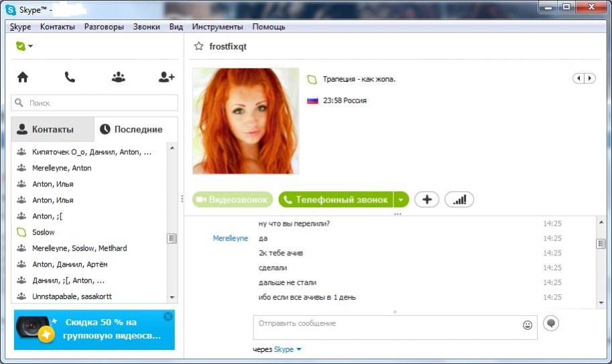Click the Отправить сообщение message field
This screenshot has width=612, height=364.
click(385, 327)
